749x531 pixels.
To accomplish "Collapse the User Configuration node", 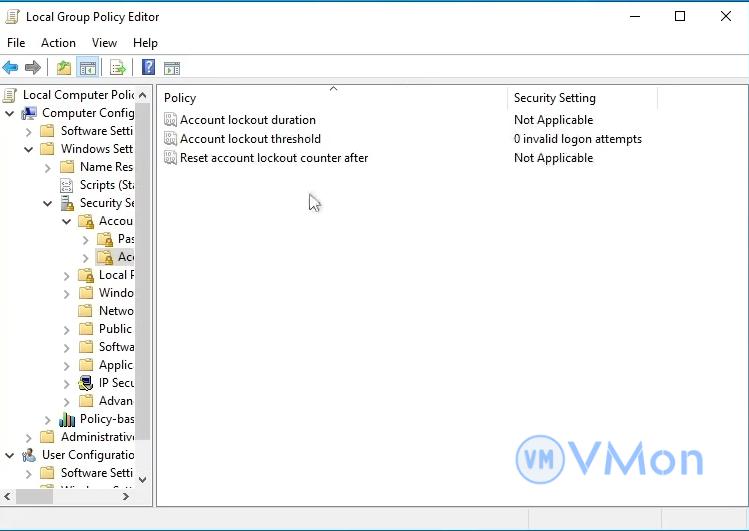I will coord(10,456).
